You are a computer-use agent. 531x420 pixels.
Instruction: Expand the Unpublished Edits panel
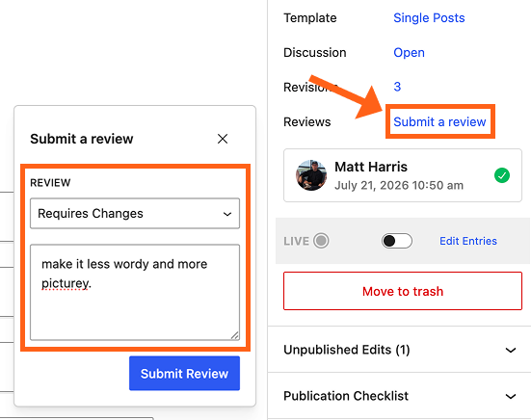point(399,350)
